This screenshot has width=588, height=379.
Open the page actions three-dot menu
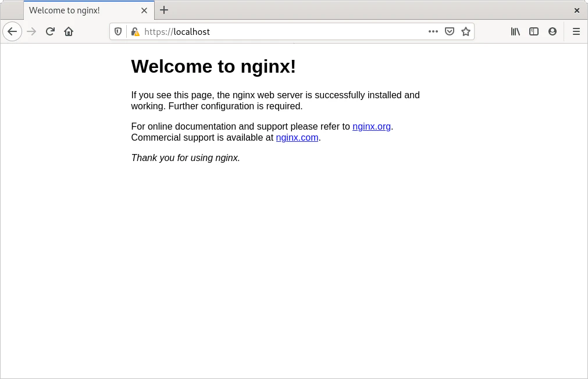point(433,31)
